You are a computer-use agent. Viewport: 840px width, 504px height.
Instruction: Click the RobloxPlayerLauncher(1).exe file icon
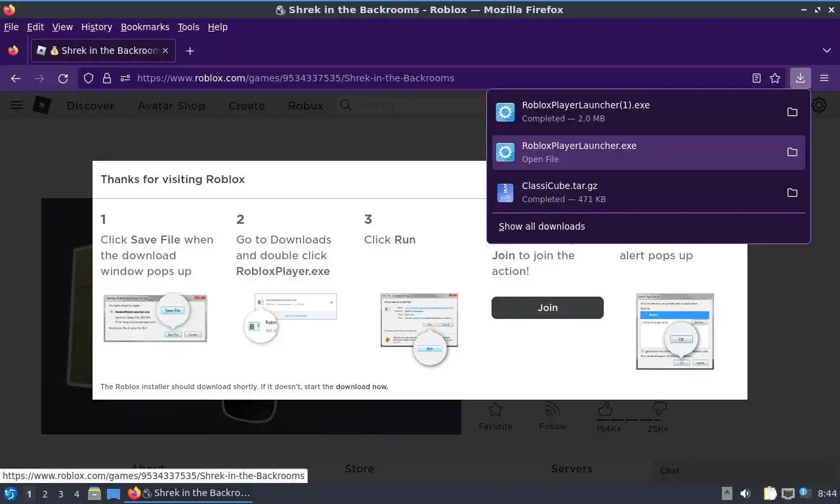pyautogui.click(x=505, y=112)
